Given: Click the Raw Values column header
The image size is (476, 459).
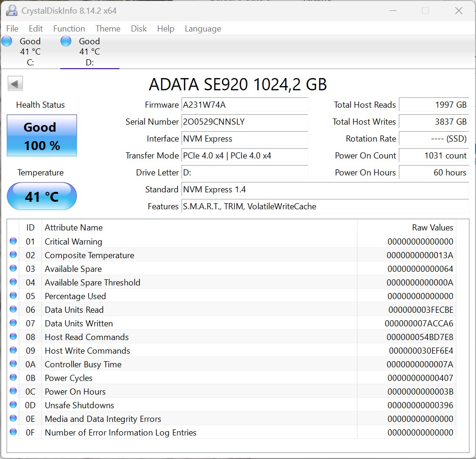Looking at the screenshot, I should point(432,228).
